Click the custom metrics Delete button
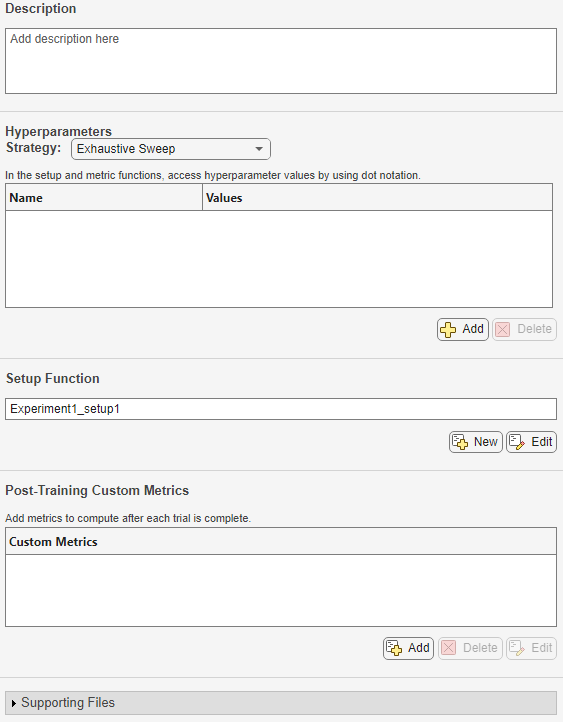This screenshot has width=563, height=722. [470, 648]
